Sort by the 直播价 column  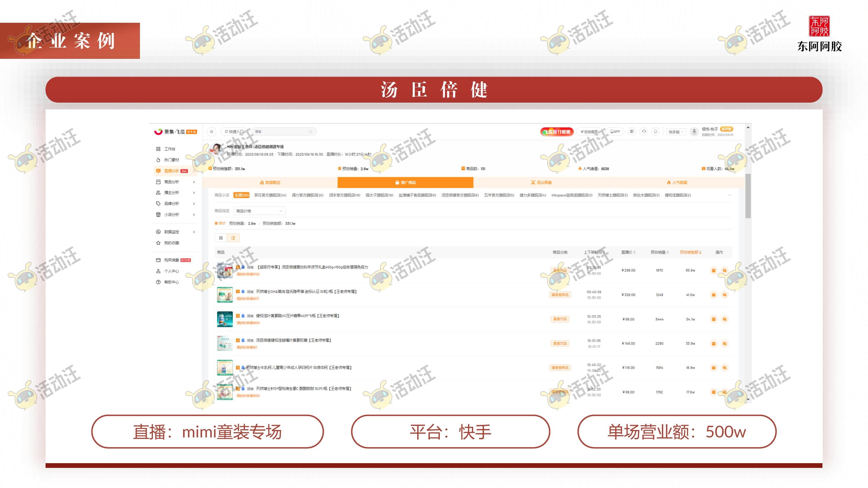click(628, 252)
